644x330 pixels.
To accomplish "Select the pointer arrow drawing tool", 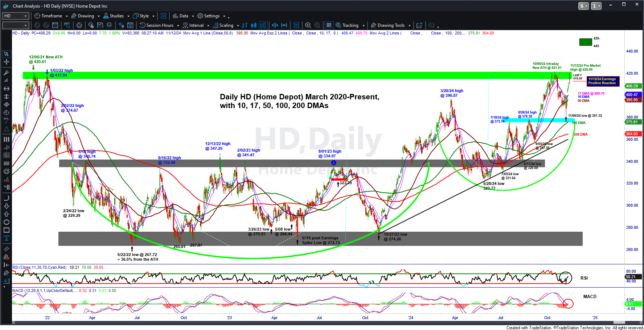I will pyautogui.click(x=6, y=54).
